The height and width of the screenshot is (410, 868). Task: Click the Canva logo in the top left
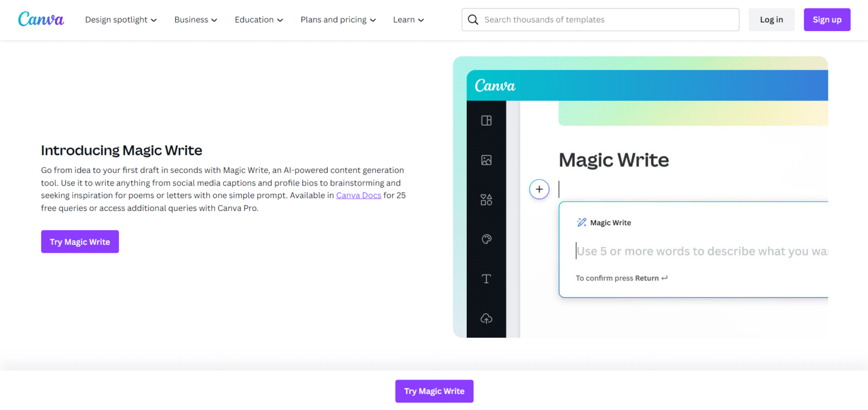[x=41, y=19]
